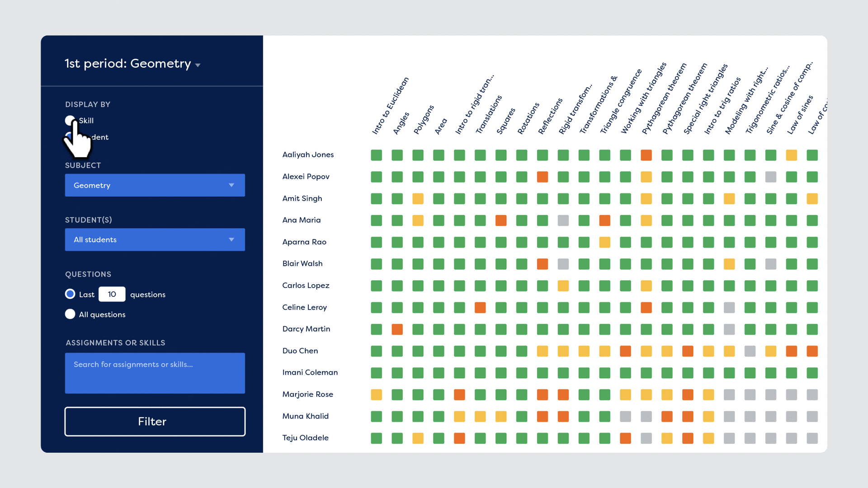The width and height of the screenshot is (868, 488).
Task: Click Alexei Popov's orange Reflections square
Action: (542, 177)
